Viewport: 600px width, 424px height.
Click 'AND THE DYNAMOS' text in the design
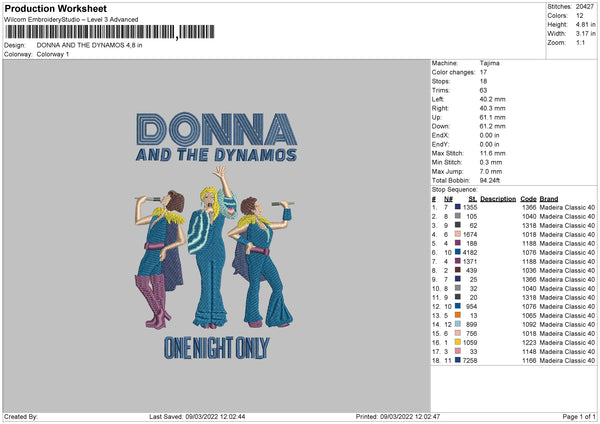point(216,155)
